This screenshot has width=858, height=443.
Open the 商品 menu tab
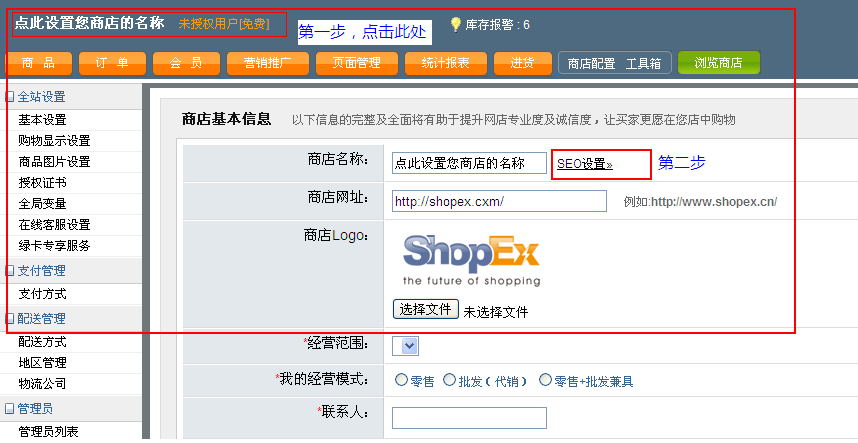(39, 63)
